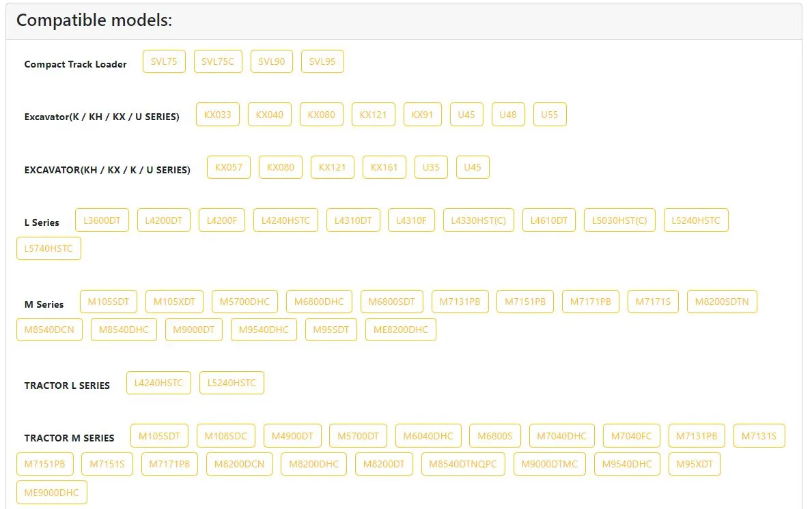Open the M8540DTNQPC tractor model

coord(463,464)
